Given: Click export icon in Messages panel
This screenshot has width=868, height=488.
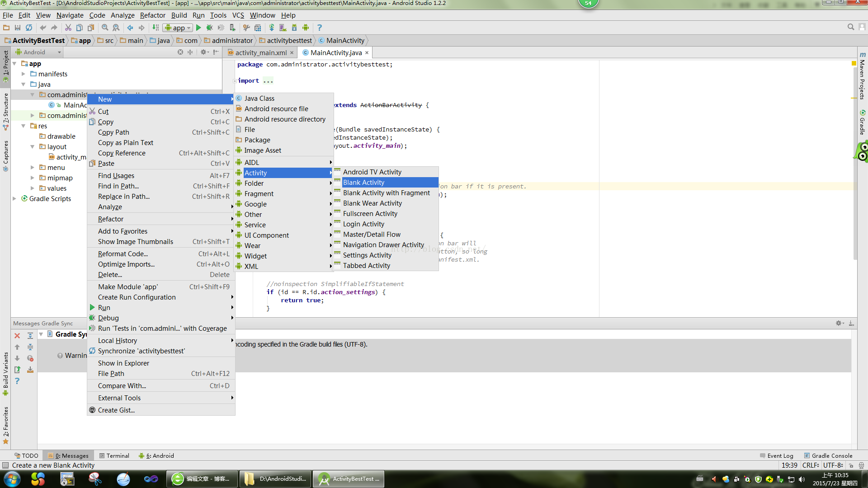Looking at the screenshot, I should click(x=17, y=370).
